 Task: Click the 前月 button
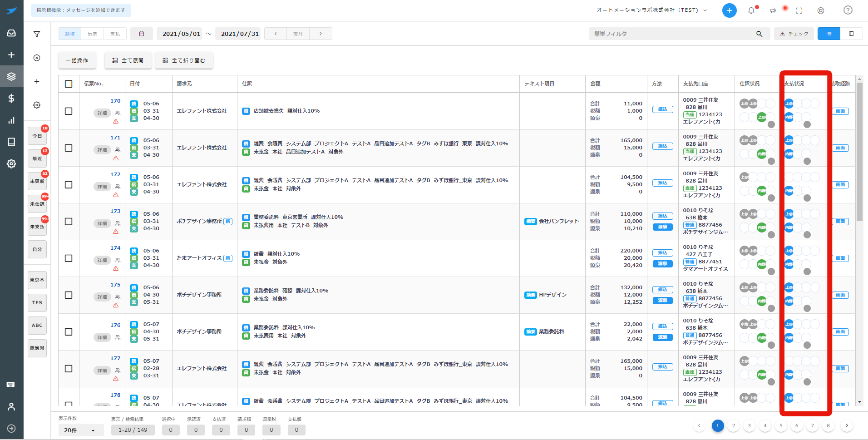click(298, 34)
